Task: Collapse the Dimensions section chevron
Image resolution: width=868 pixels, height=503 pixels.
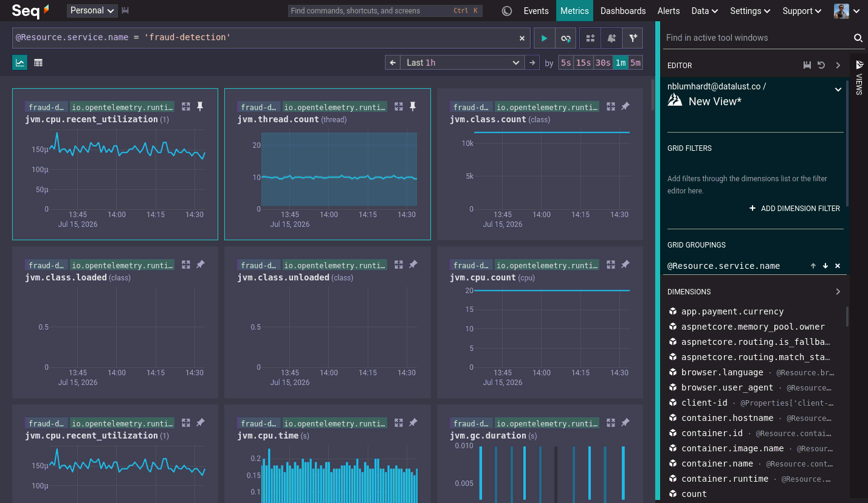Action: (838, 291)
